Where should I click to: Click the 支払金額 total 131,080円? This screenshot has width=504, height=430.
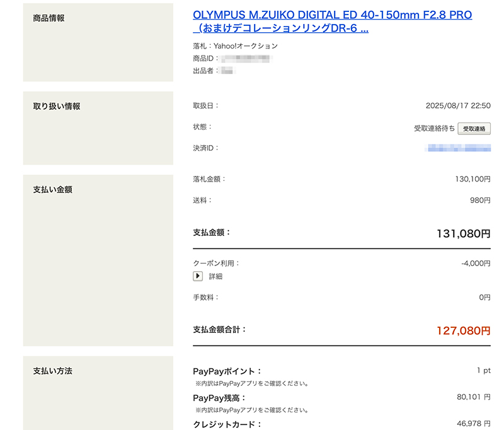click(464, 234)
